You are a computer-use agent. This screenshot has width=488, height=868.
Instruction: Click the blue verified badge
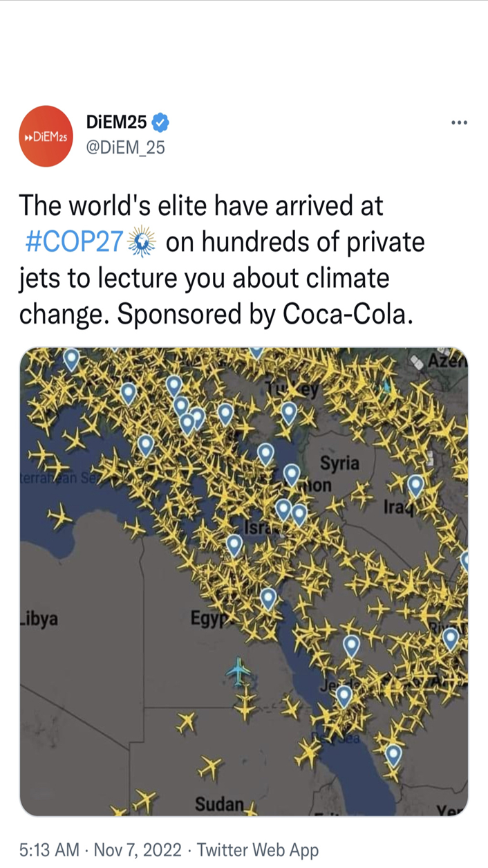161,123
